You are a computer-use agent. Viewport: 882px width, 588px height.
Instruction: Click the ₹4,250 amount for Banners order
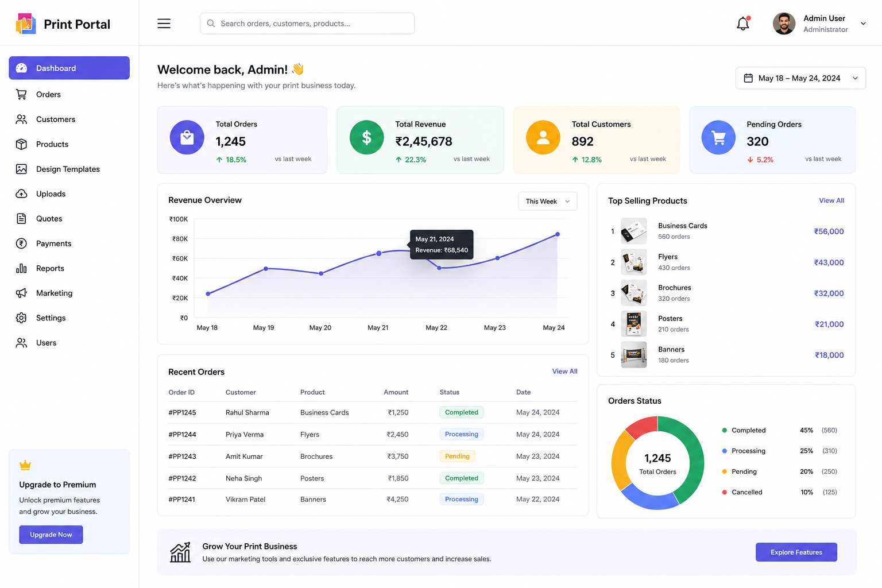pyautogui.click(x=397, y=500)
